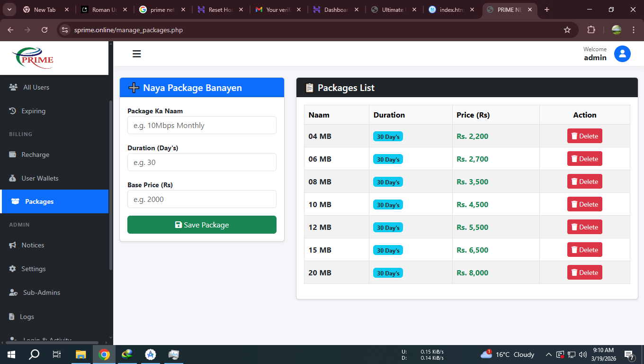This screenshot has height=364, width=644.
Task: Click the admin profile avatar icon
Action: [622, 54]
